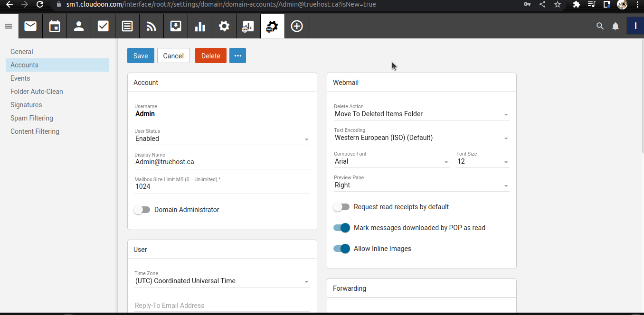
Task: Open the Reports bar-chart icon
Action: pos(199,26)
